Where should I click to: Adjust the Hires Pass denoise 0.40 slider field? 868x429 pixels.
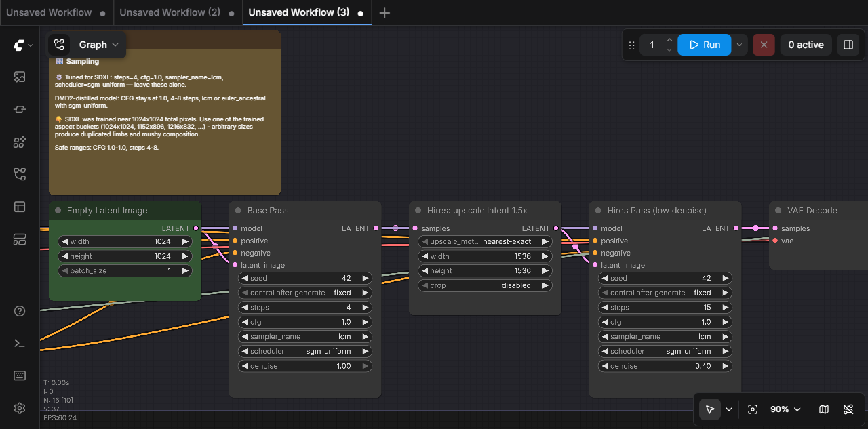(666, 366)
